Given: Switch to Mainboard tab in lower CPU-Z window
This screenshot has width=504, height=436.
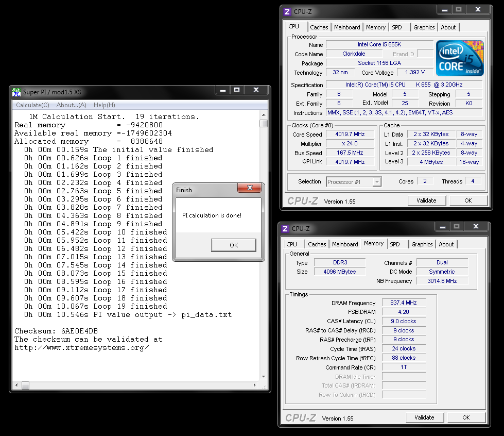Looking at the screenshot, I should (345, 244).
